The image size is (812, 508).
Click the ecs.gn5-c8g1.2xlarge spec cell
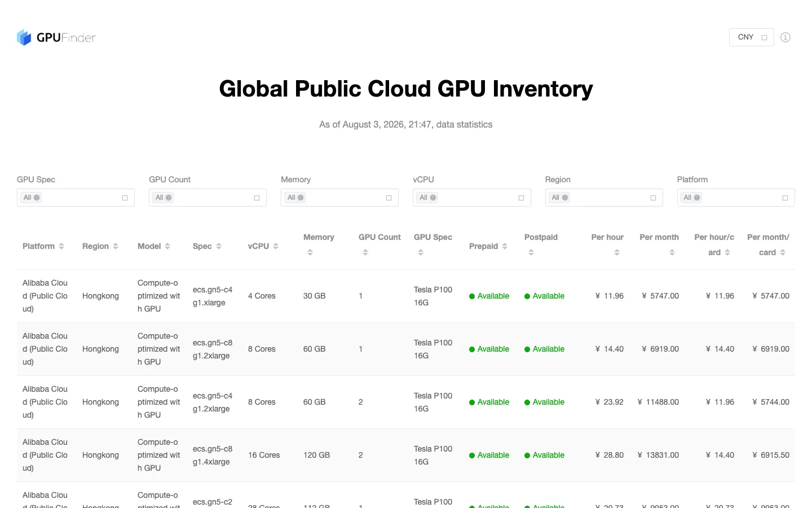click(213, 349)
